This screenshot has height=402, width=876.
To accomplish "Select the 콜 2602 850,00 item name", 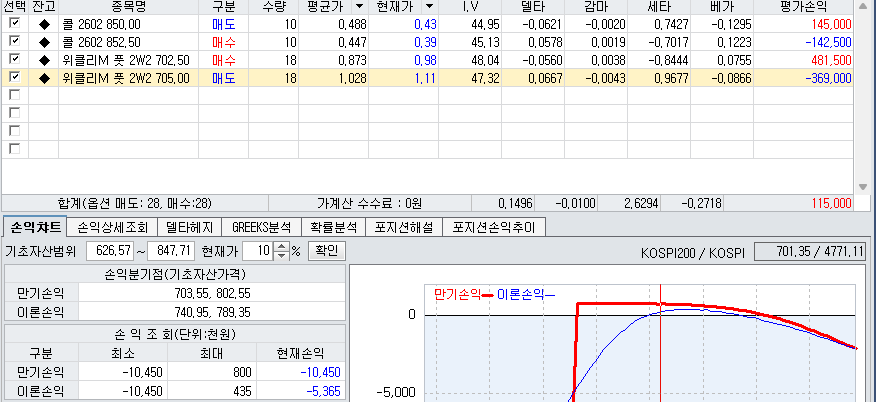I will pos(102,24).
